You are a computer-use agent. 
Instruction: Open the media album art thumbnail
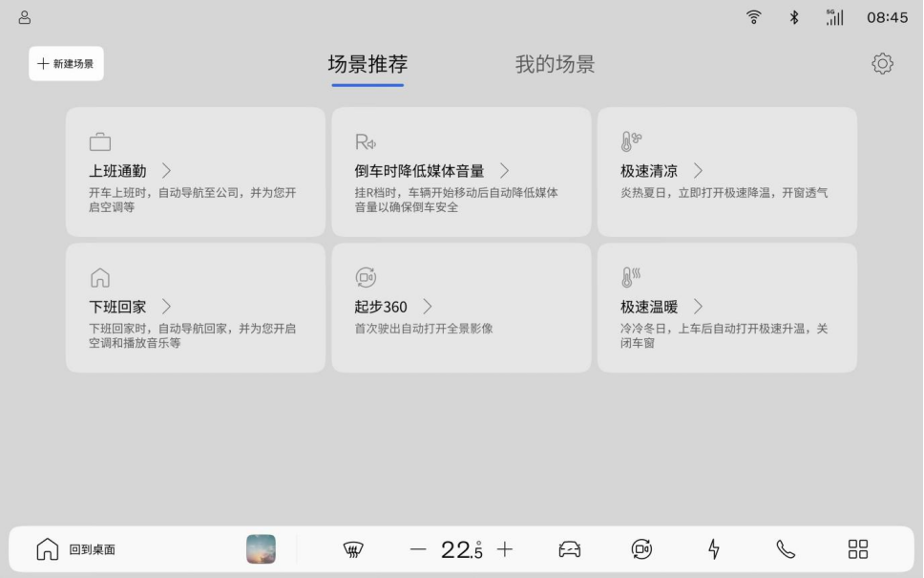261,549
